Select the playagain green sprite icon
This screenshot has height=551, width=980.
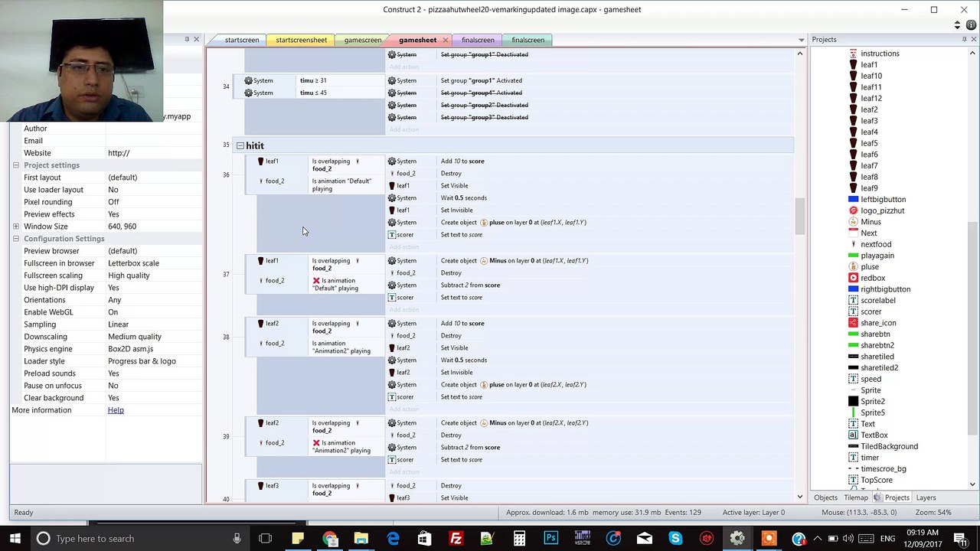(854, 256)
